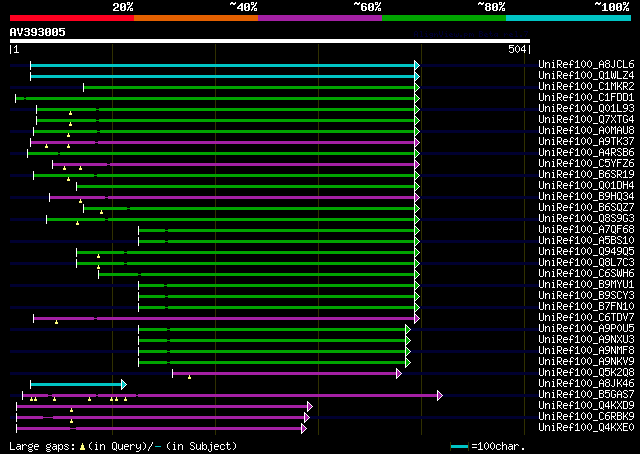Click the UniRef100_Q4KXD9 label
This screenshot has height=454, width=640.
(x=586, y=406)
